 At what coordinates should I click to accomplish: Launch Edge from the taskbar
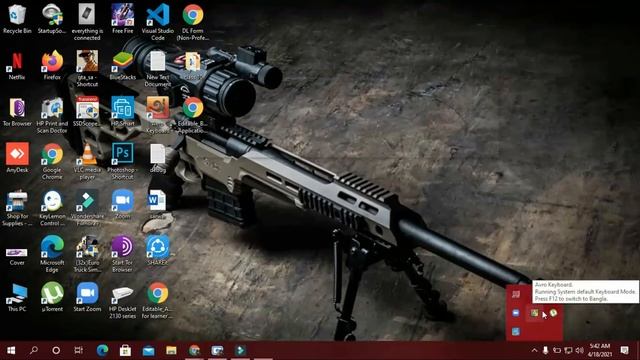tap(102, 350)
